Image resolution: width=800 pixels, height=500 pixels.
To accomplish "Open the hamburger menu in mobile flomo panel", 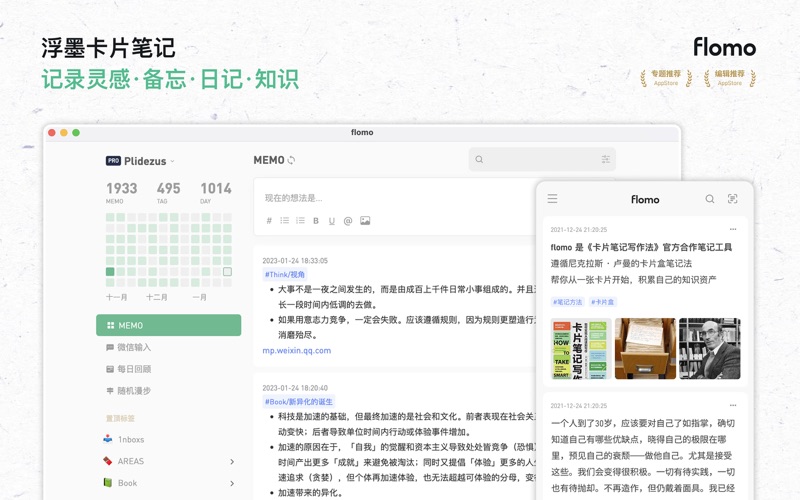I will pyautogui.click(x=553, y=198).
